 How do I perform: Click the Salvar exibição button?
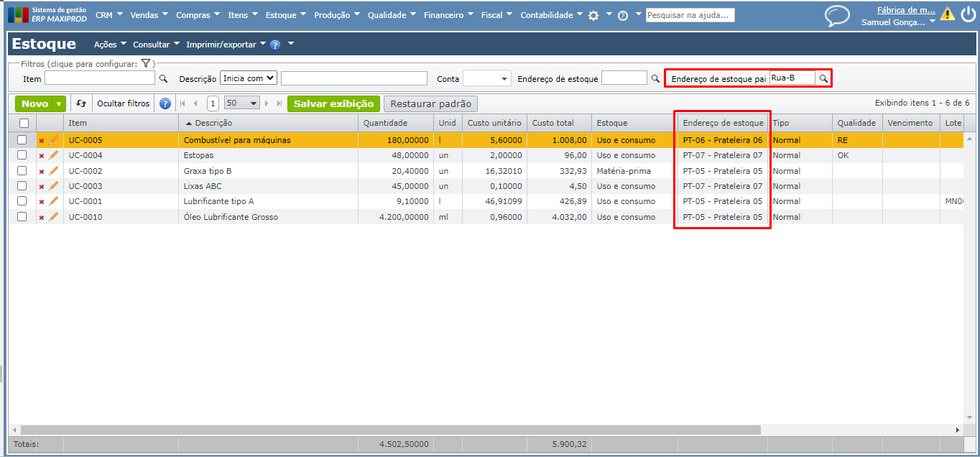tap(333, 103)
